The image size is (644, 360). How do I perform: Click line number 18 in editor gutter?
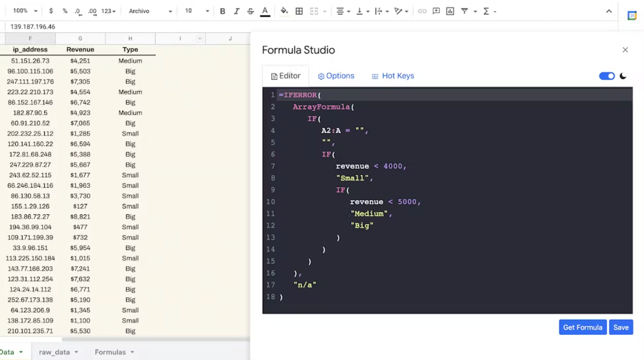[x=270, y=297]
